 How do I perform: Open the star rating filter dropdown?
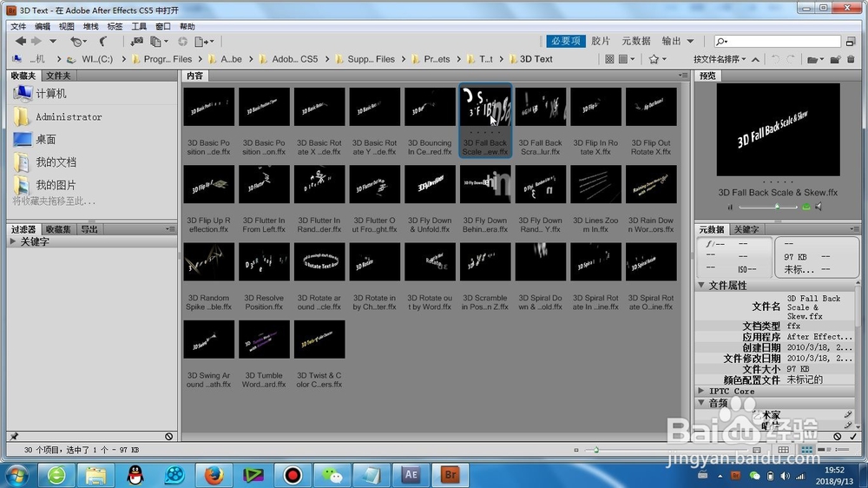click(657, 59)
